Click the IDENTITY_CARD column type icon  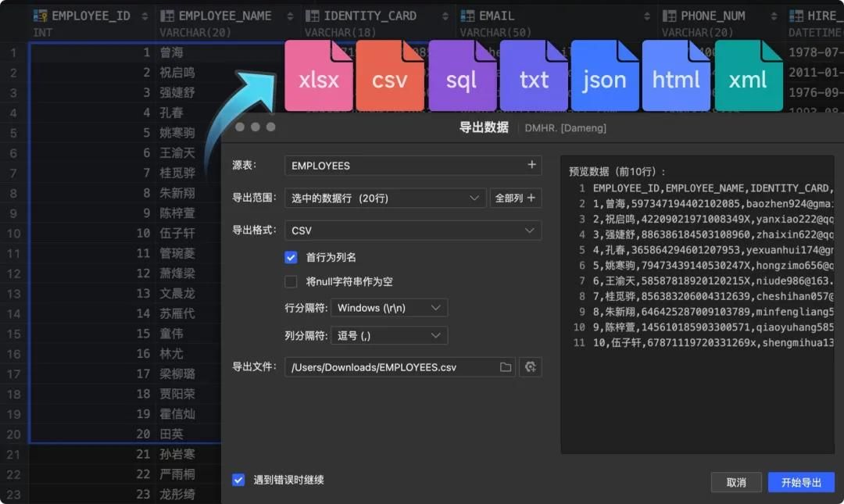312,16
